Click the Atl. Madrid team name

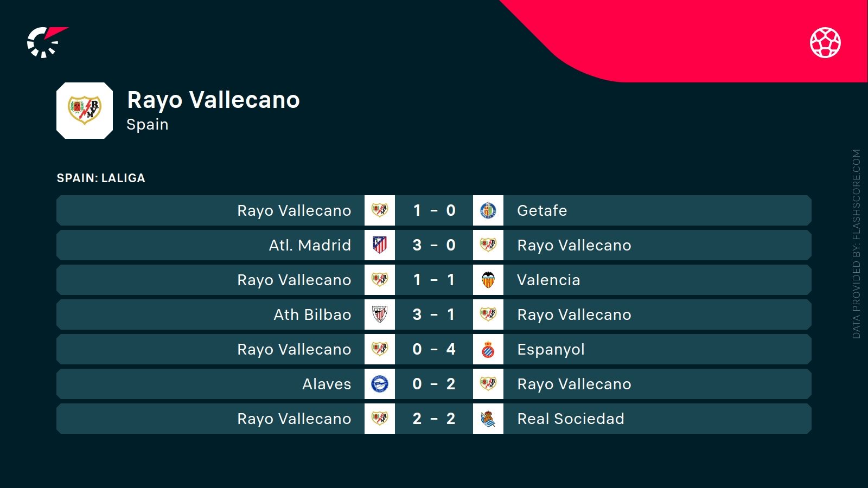tap(310, 245)
